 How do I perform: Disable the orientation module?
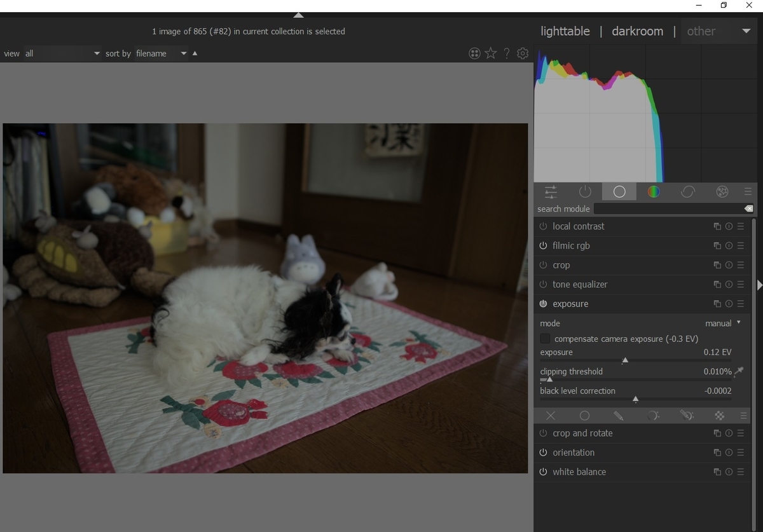[x=543, y=453]
